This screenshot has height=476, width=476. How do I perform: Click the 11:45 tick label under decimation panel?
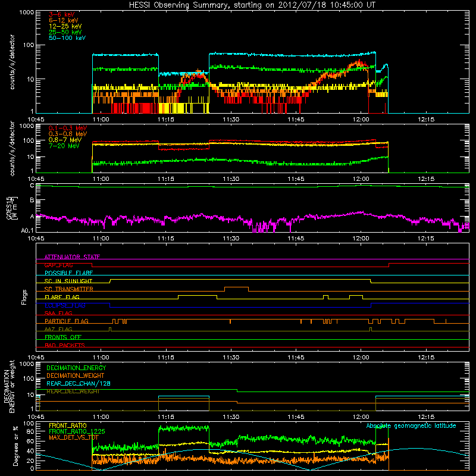pyautogui.click(x=296, y=417)
